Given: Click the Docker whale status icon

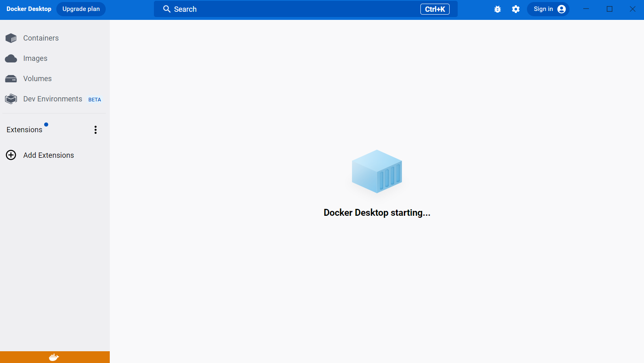Looking at the screenshot, I should click(x=54, y=357).
